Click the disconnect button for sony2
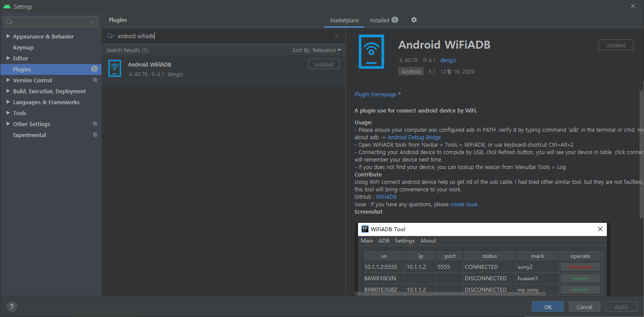Viewport: 644px width, 317px height. (580, 267)
